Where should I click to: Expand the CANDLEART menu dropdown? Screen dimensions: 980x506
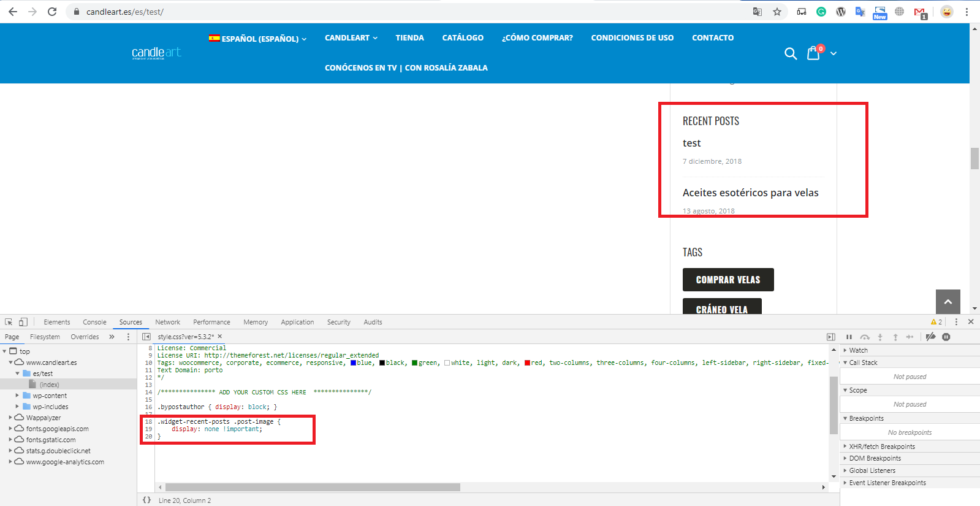[351, 38]
